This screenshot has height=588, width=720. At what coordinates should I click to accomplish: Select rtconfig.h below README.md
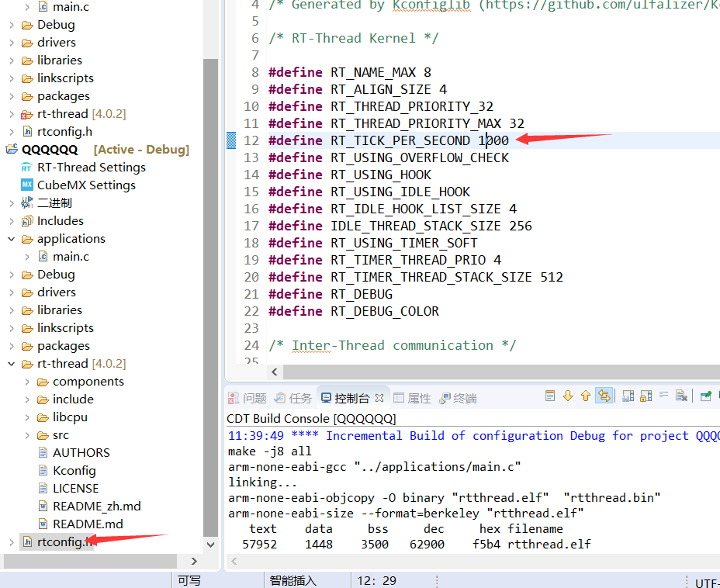(x=64, y=542)
